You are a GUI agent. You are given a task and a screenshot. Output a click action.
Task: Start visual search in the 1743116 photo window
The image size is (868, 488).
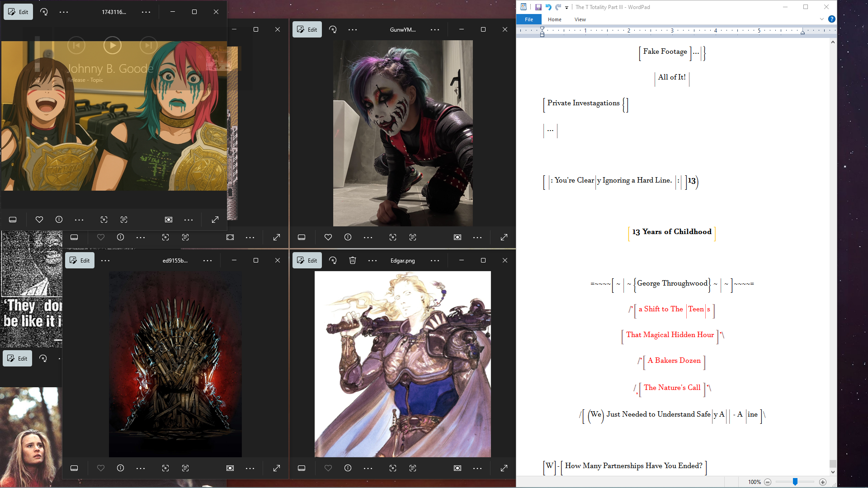[x=104, y=220]
